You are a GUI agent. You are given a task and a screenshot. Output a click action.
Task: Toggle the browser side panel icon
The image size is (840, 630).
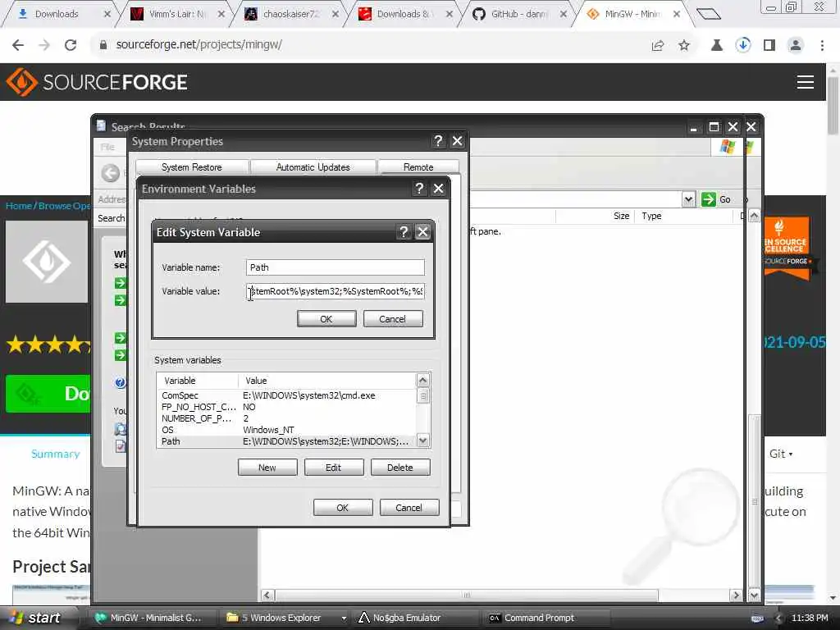tap(769, 45)
